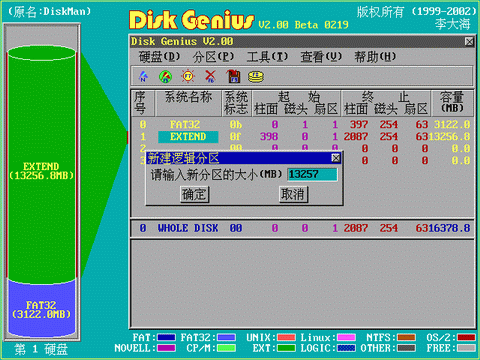Click the start cylinder value 398

[269, 137]
